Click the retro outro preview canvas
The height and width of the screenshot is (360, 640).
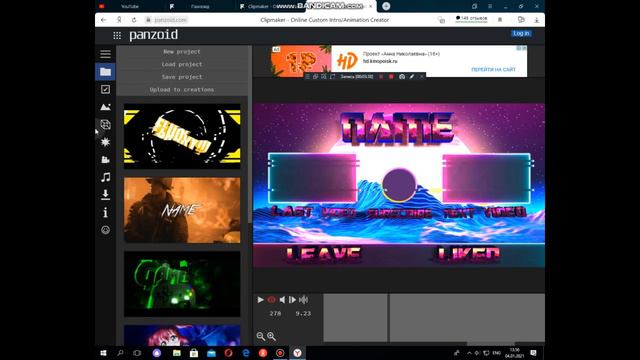pos(399,185)
